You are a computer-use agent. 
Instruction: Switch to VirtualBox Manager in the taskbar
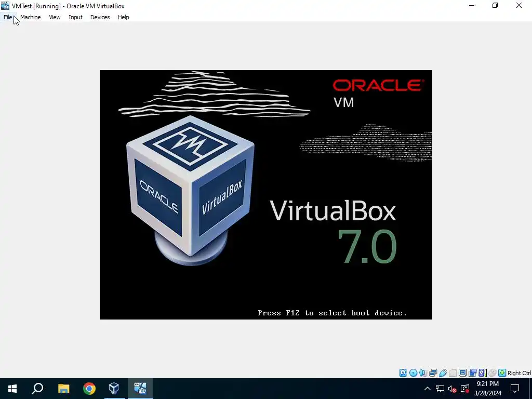tap(114, 389)
